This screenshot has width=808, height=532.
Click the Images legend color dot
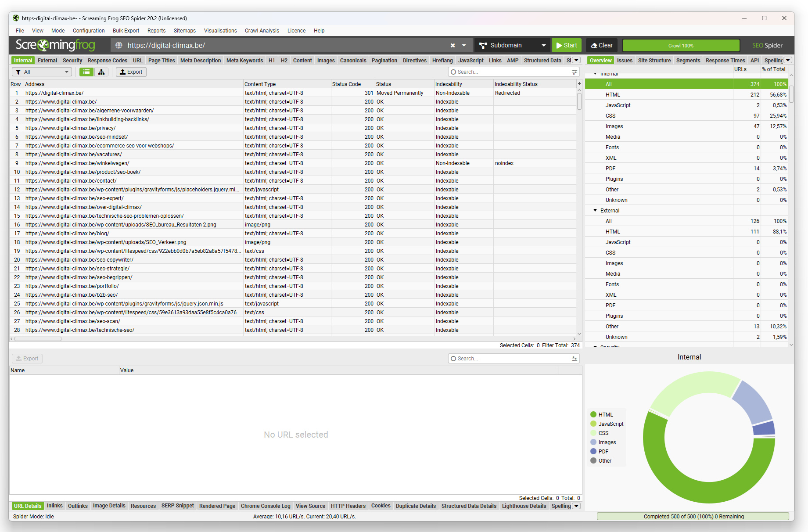click(x=593, y=442)
